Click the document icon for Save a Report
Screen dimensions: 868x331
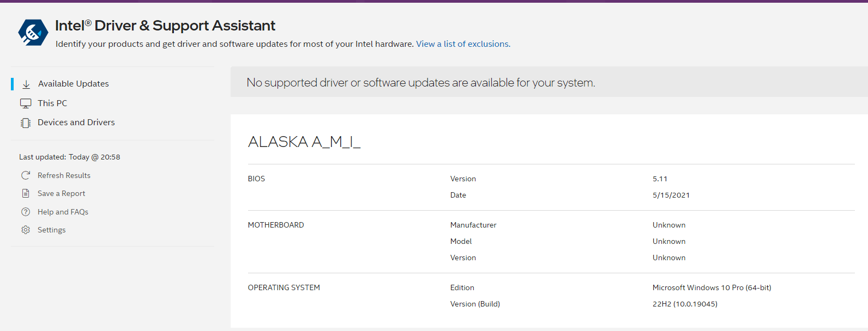(x=26, y=193)
